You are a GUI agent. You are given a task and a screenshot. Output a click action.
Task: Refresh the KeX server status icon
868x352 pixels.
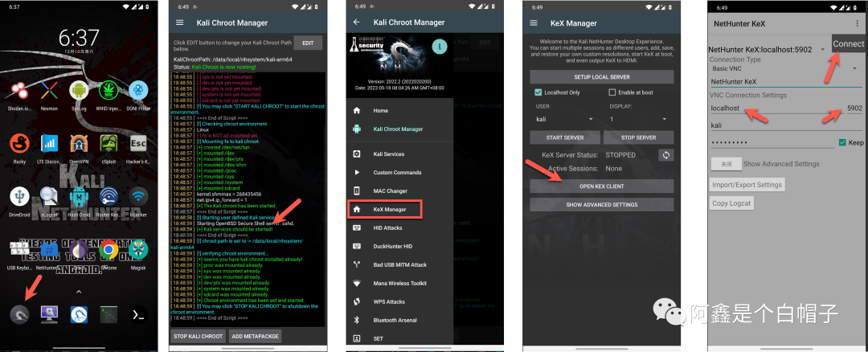[x=666, y=155]
